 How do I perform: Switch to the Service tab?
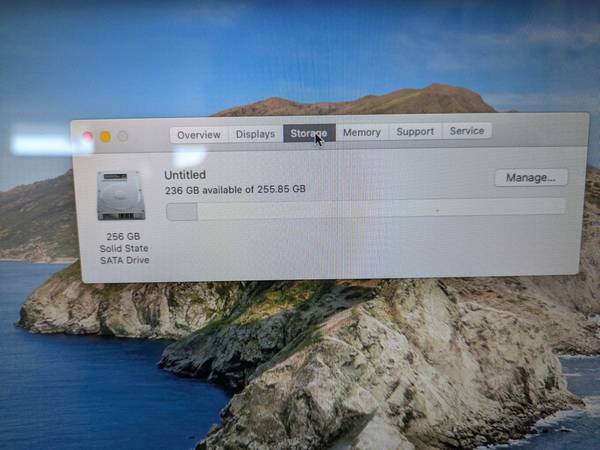coord(467,130)
